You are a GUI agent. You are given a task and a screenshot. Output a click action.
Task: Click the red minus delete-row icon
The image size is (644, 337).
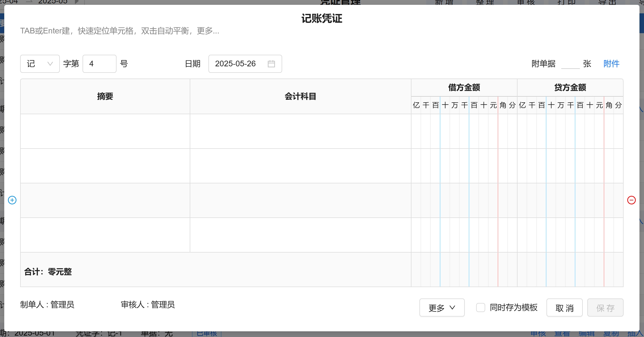pos(631,200)
